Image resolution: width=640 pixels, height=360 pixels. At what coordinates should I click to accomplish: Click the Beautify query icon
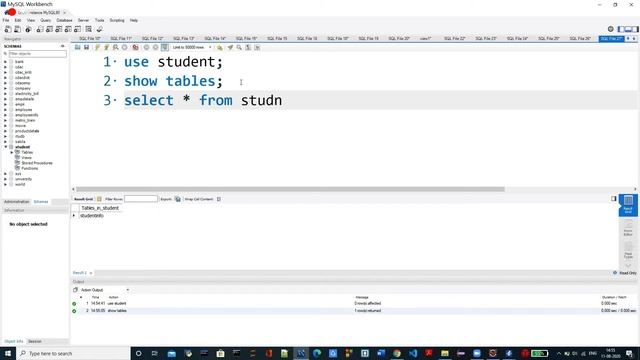(230, 47)
